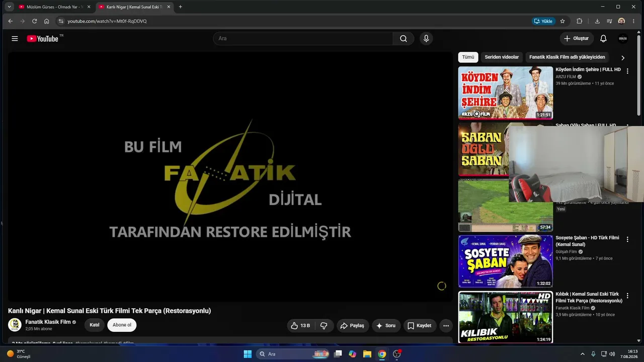Open Chrome downloads
Viewport: 644px width, 362px height.
597,21
